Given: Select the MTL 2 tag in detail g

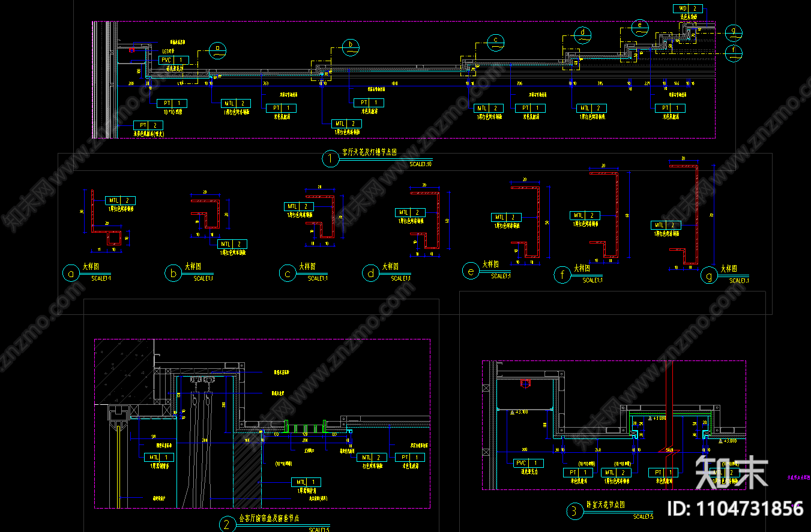Looking at the screenshot, I should pyautogui.click(x=666, y=226).
